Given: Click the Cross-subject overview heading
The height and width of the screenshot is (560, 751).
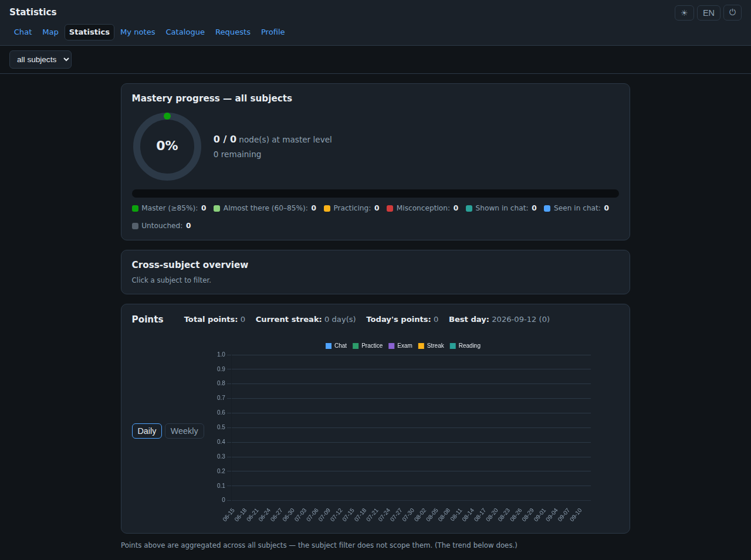Looking at the screenshot, I should [190, 265].
